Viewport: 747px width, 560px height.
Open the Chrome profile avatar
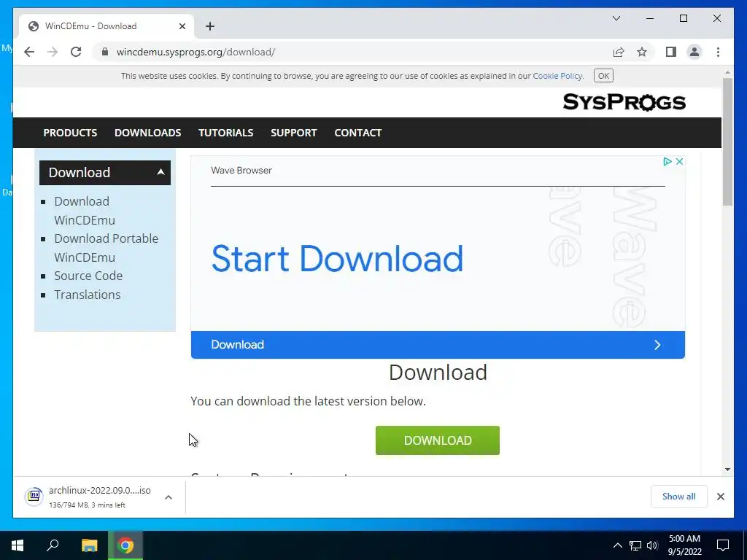click(694, 52)
